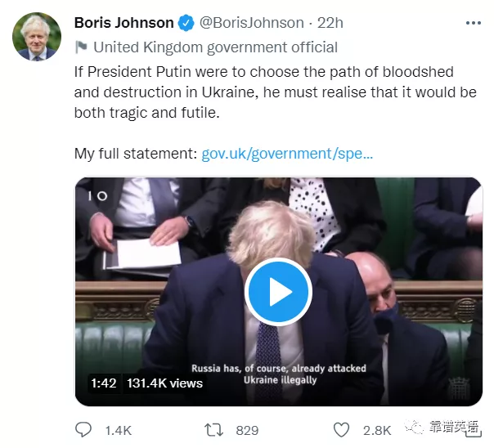Click the 829 retweets count
This screenshot has width=494, height=448.
point(247,430)
